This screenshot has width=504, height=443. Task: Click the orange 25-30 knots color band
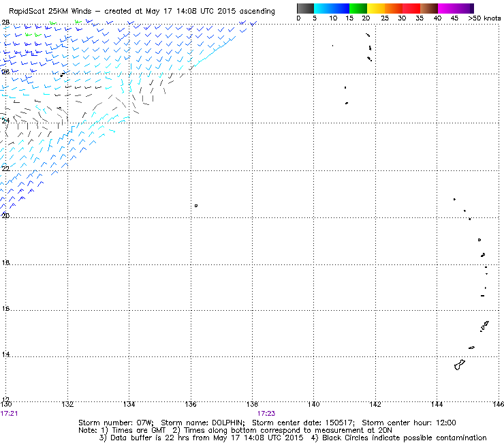pyautogui.click(x=394, y=8)
